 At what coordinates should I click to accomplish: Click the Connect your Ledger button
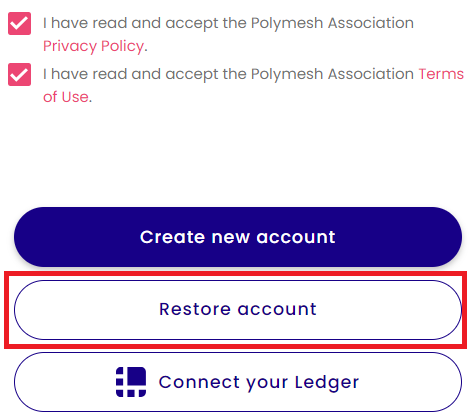[238, 382]
